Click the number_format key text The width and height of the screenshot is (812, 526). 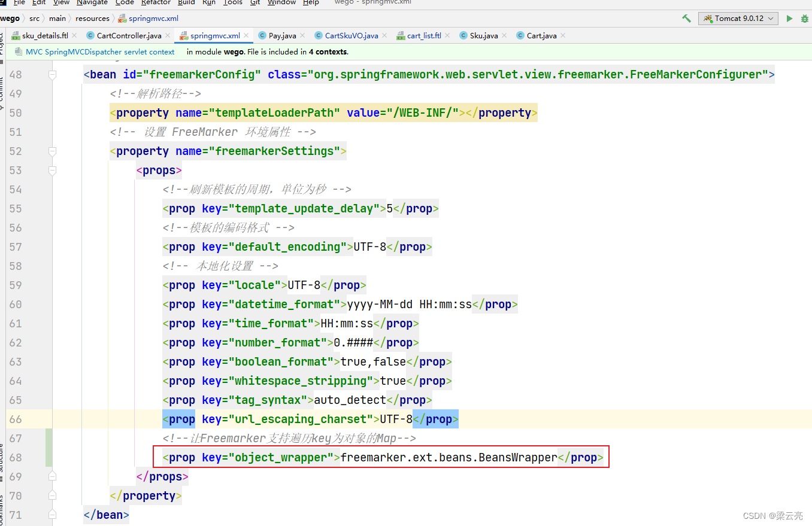click(x=278, y=343)
